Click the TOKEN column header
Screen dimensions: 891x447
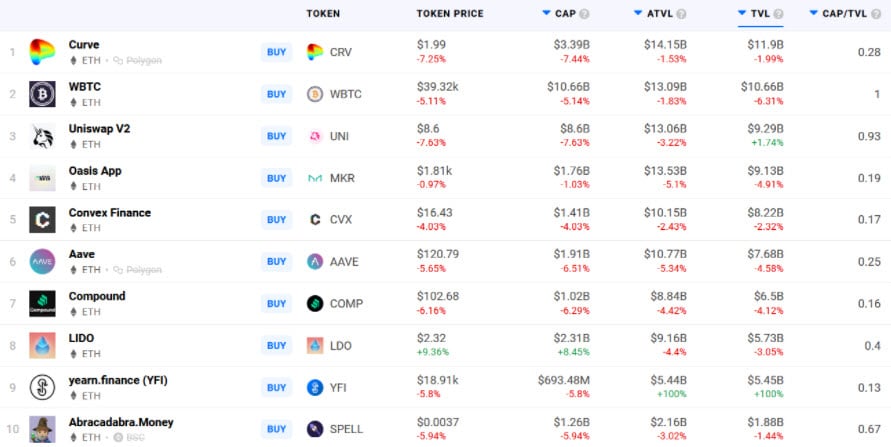(323, 14)
